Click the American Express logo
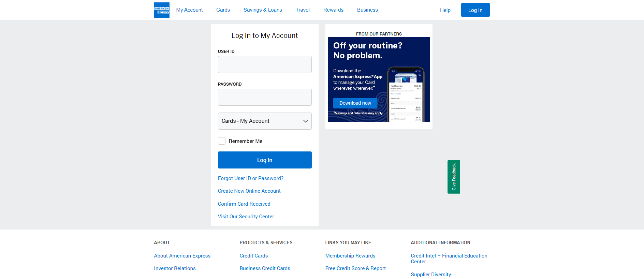The height and width of the screenshot is (279, 644). (x=162, y=10)
